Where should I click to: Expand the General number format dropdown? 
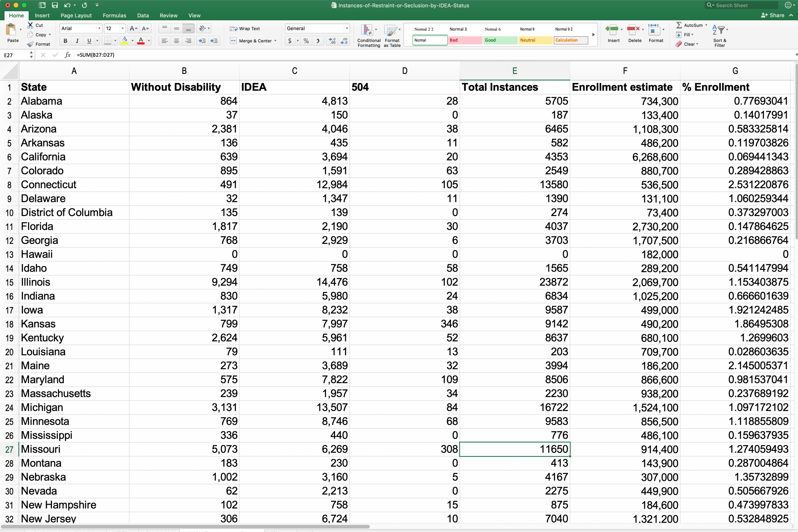pyautogui.click(x=346, y=28)
